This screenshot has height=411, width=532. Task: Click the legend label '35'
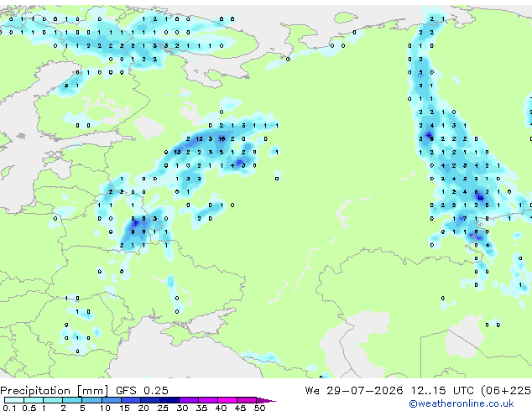201,408
